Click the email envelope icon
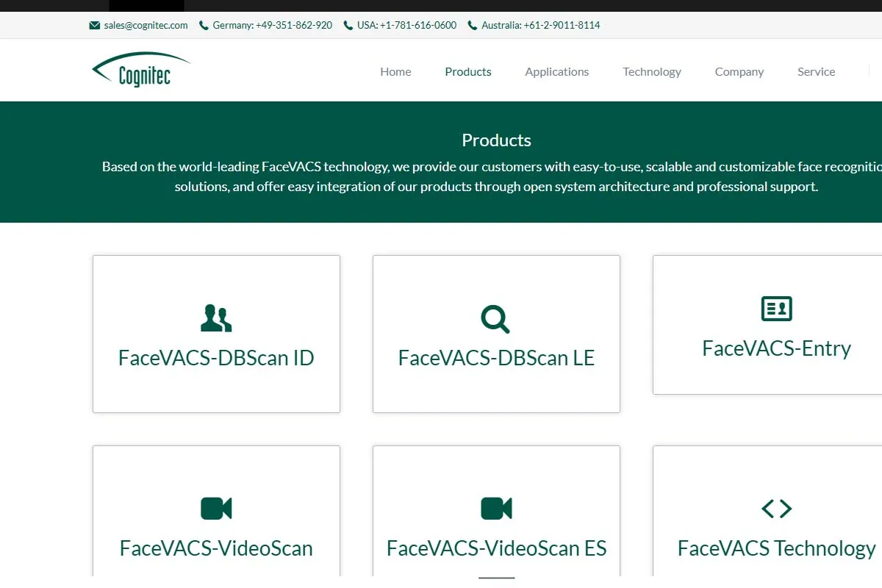 [94, 25]
